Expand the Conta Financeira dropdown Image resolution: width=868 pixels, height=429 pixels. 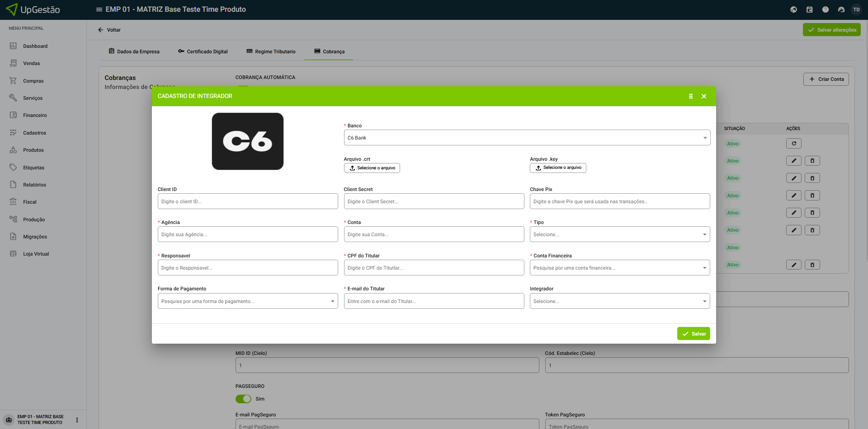pyautogui.click(x=619, y=268)
